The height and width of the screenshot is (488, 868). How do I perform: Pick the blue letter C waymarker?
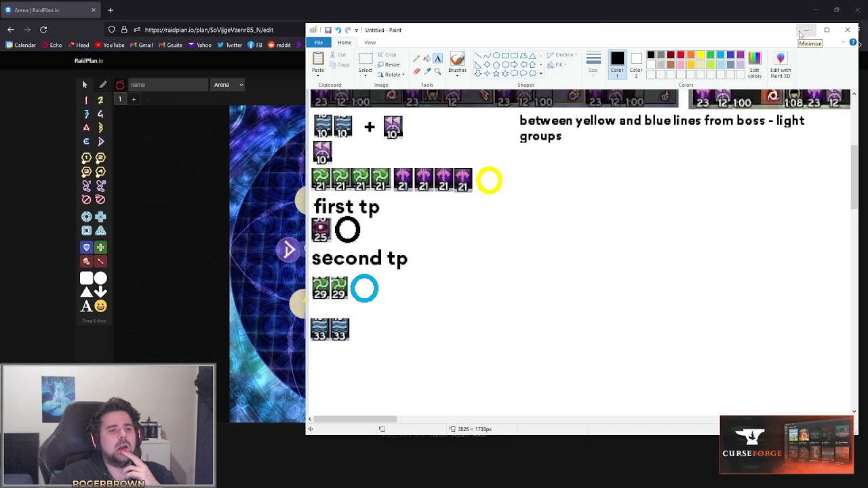point(86,142)
